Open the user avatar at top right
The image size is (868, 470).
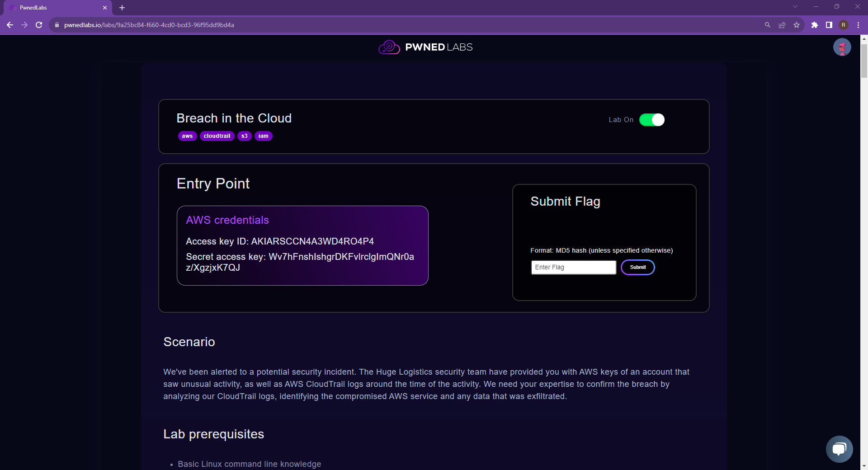[x=842, y=47]
